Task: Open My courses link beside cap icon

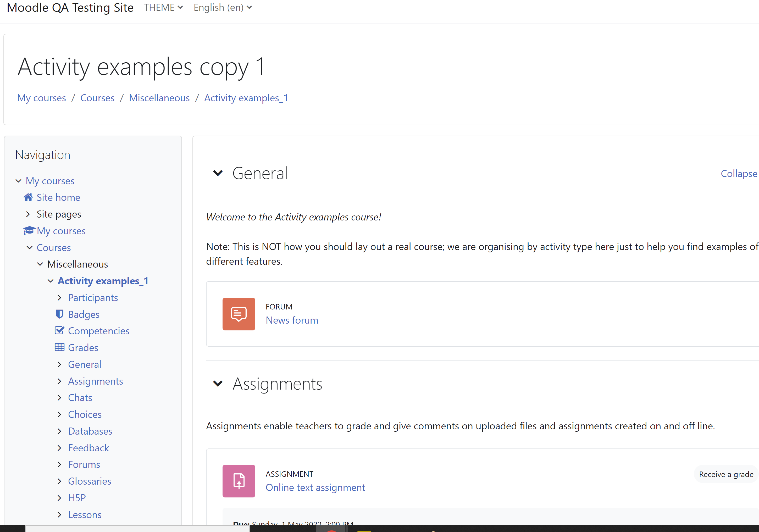Action: 61,231
